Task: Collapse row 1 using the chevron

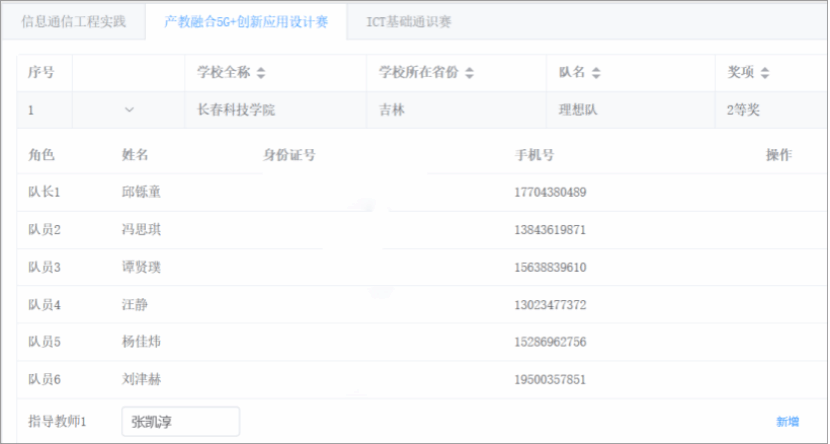Action: click(x=129, y=110)
